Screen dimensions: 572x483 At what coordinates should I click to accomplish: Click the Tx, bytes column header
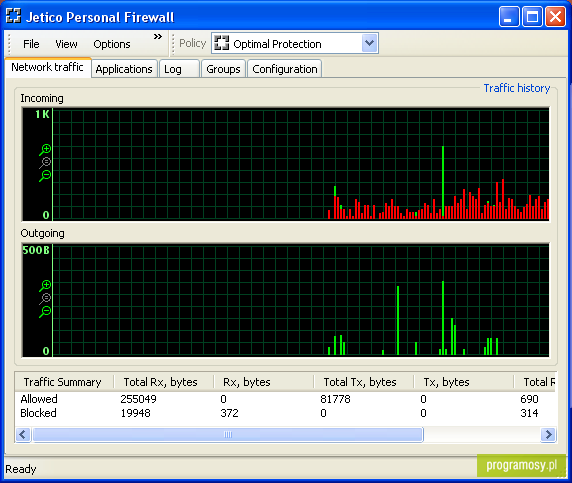tap(463, 382)
